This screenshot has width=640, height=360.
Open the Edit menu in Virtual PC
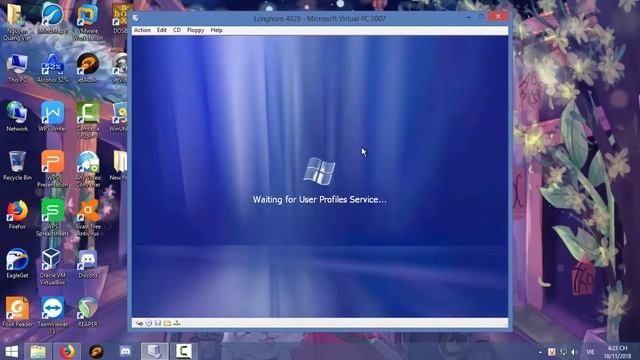[x=162, y=30]
